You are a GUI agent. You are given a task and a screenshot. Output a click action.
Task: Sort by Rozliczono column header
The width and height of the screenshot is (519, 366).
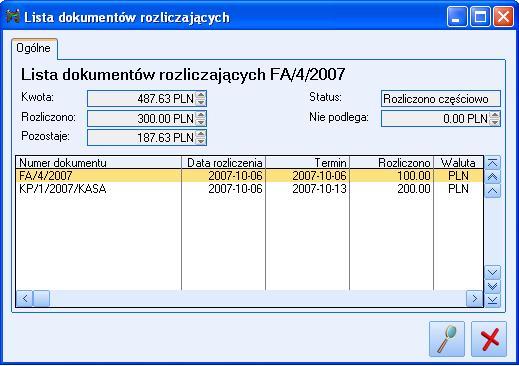[x=391, y=163]
